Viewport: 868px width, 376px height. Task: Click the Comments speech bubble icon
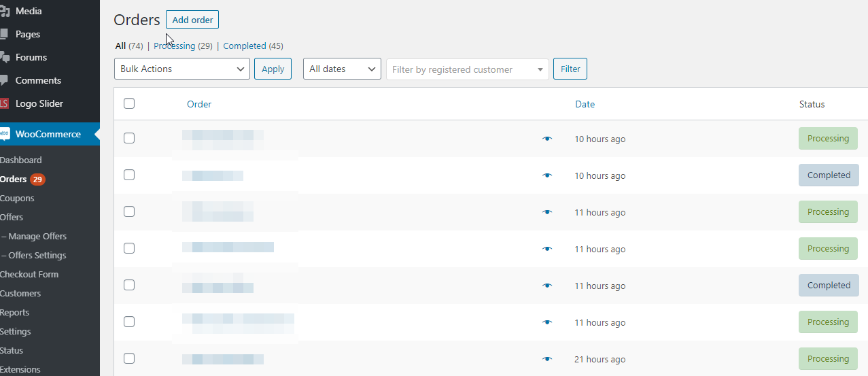click(4, 80)
